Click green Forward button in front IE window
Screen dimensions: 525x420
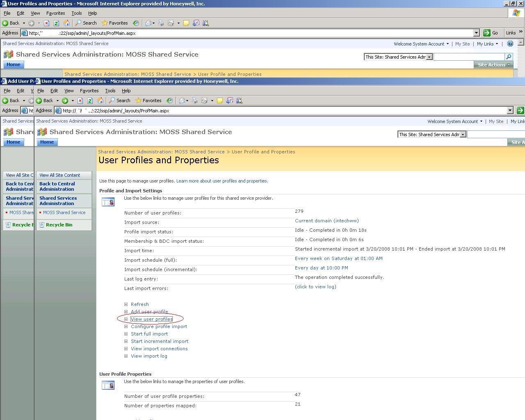[65, 100]
